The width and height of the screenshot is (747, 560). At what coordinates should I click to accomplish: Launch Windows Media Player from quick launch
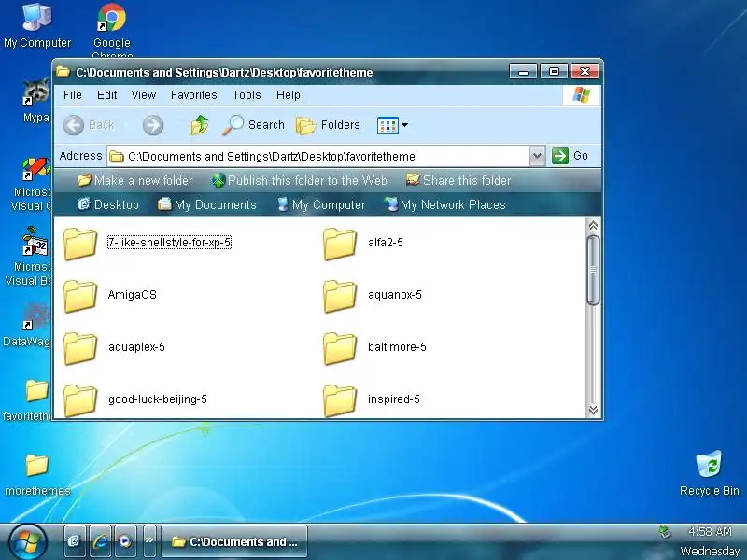click(x=125, y=541)
